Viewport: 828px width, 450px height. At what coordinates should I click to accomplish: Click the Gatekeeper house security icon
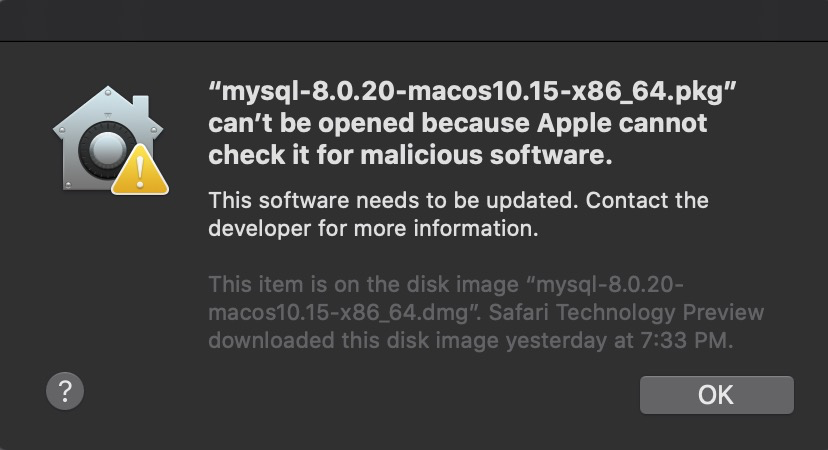pos(108,138)
